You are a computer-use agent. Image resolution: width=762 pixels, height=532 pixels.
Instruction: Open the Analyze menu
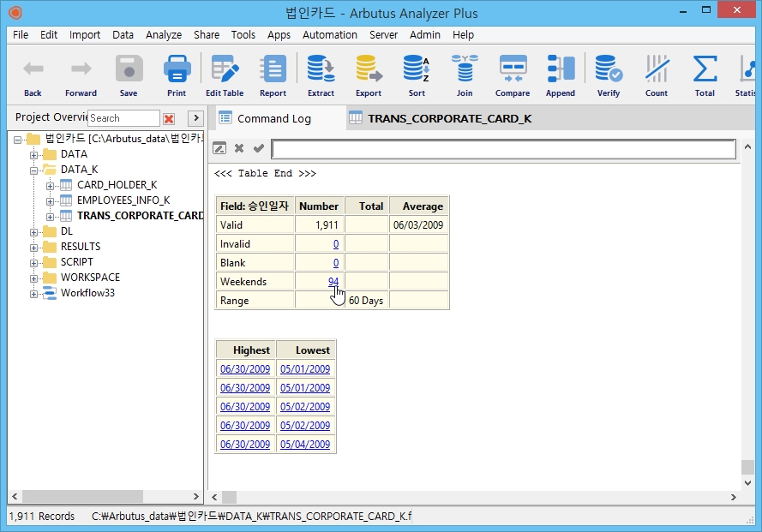click(164, 35)
